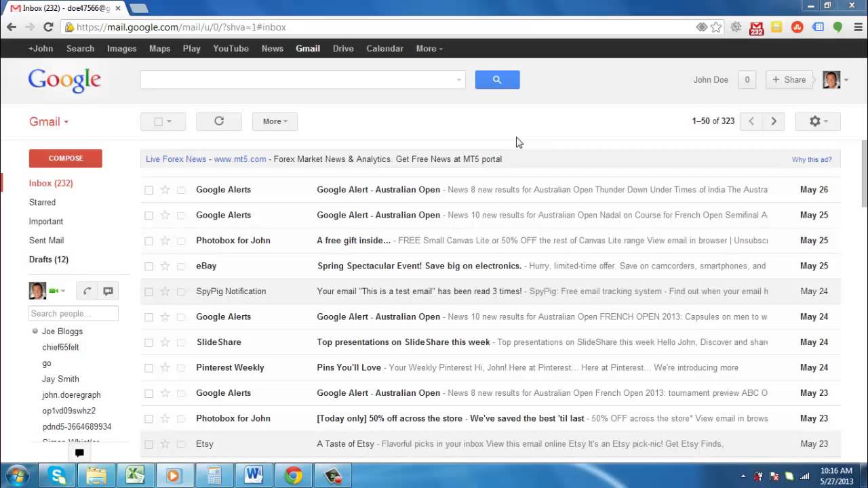
Task: Open Images in the Google bar
Action: point(122,48)
